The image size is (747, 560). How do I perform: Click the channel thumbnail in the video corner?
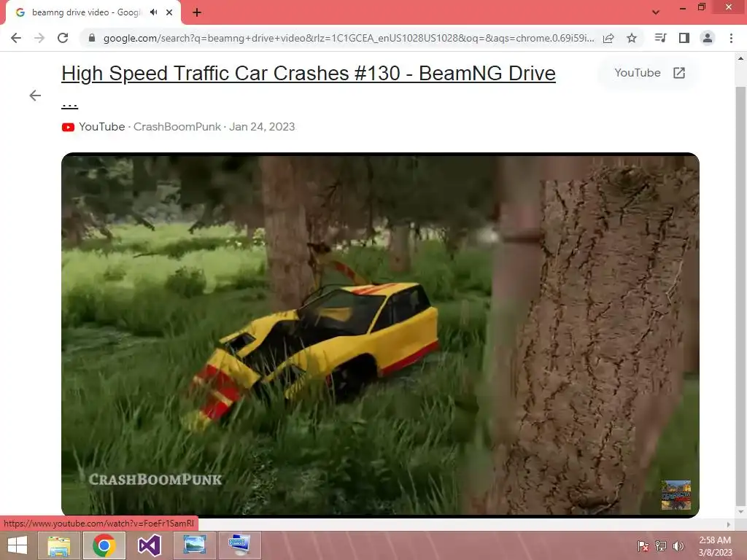coord(676,495)
